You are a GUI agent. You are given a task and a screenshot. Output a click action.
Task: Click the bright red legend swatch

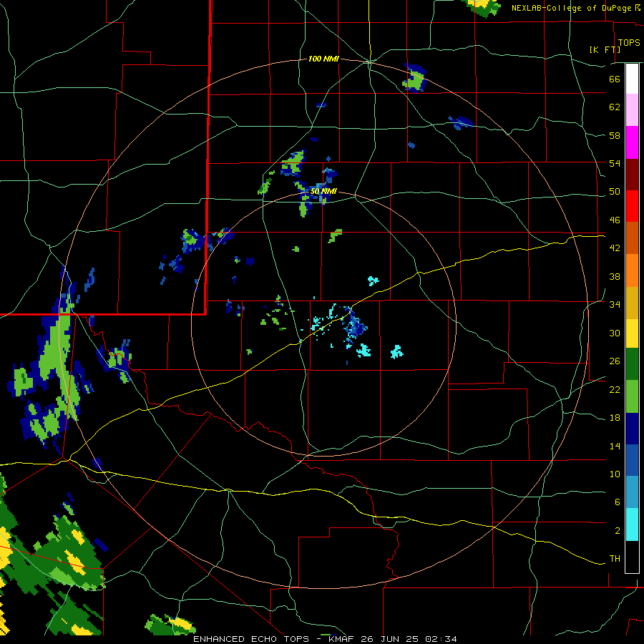pos(632,206)
